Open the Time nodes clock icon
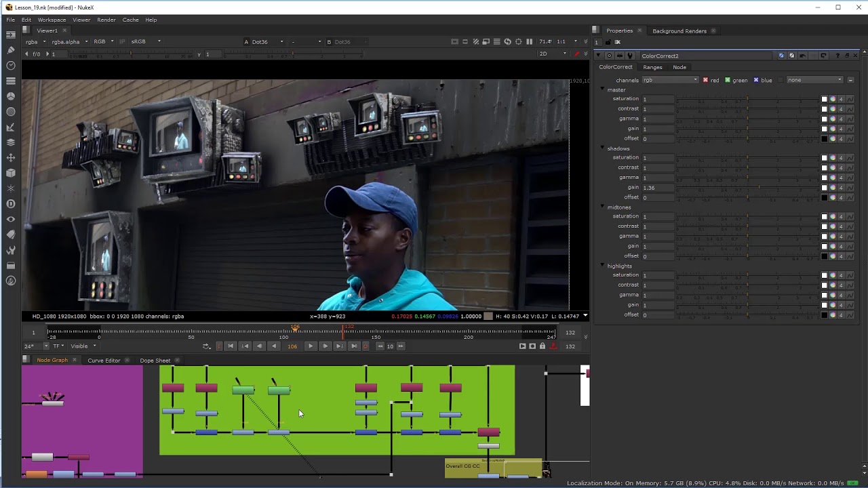The image size is (868, 488). click(10, 66)
